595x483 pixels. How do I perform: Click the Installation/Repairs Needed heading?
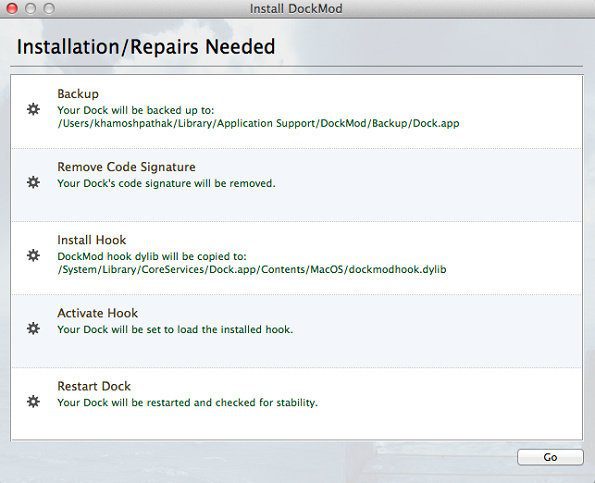coord(146,47)
